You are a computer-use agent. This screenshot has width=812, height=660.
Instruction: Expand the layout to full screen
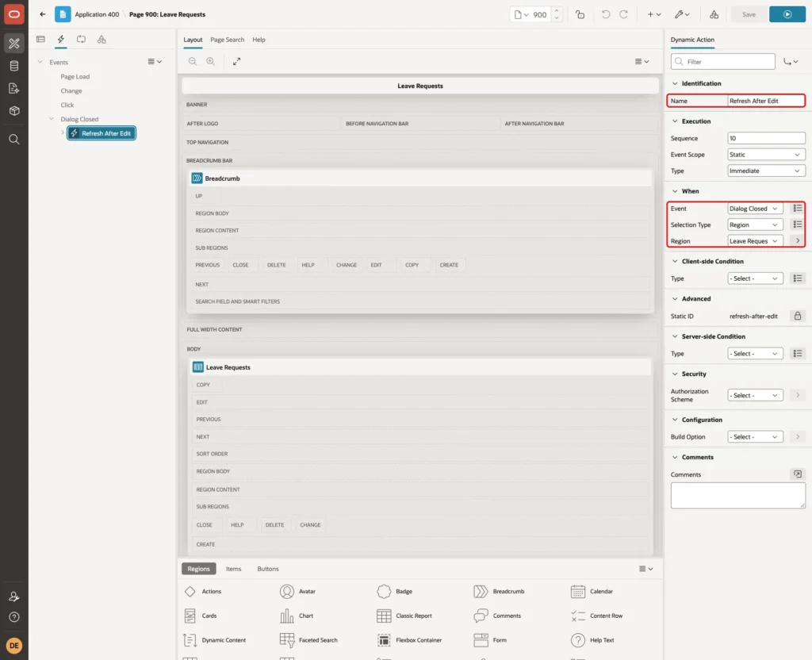click(236, 61)
